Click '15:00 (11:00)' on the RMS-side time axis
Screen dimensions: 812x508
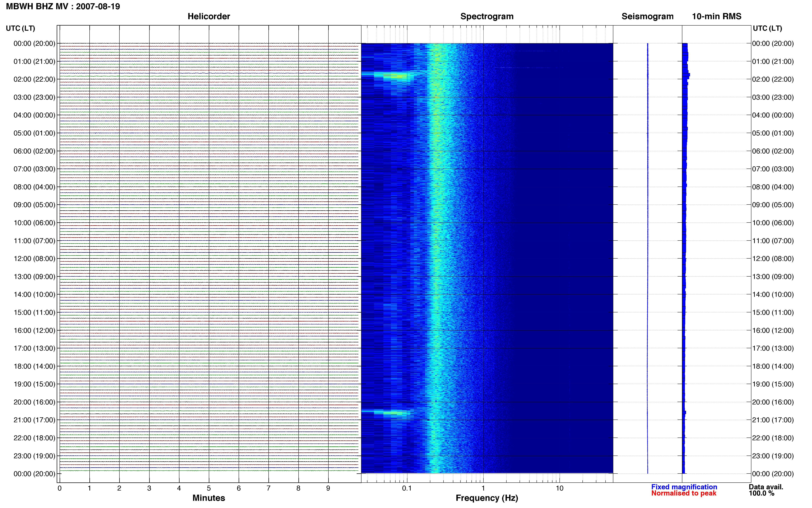pos(773,312)
